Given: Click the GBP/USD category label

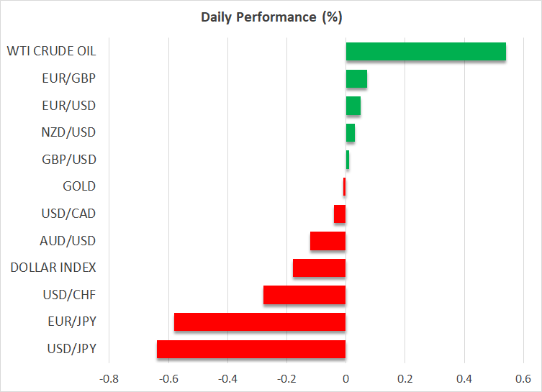Looking at the screenshot, I should pos(70,160).
